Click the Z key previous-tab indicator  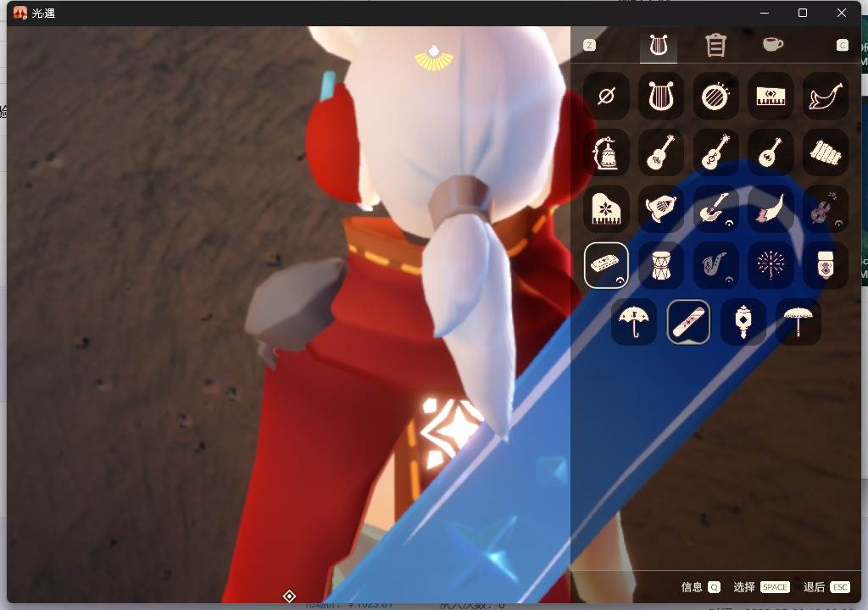[x=590, y=46]
